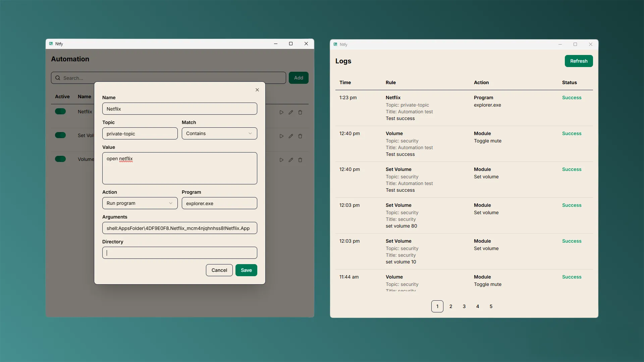This screenshot has width=644, height=362.
Task: Click 'set volume 10' log message
Action: [x=401, y=262]
